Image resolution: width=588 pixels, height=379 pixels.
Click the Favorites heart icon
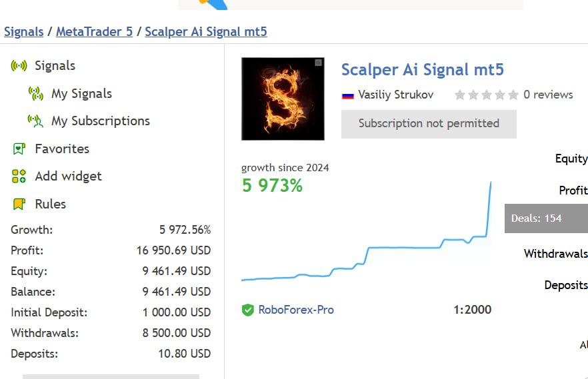tap(19, 149)
